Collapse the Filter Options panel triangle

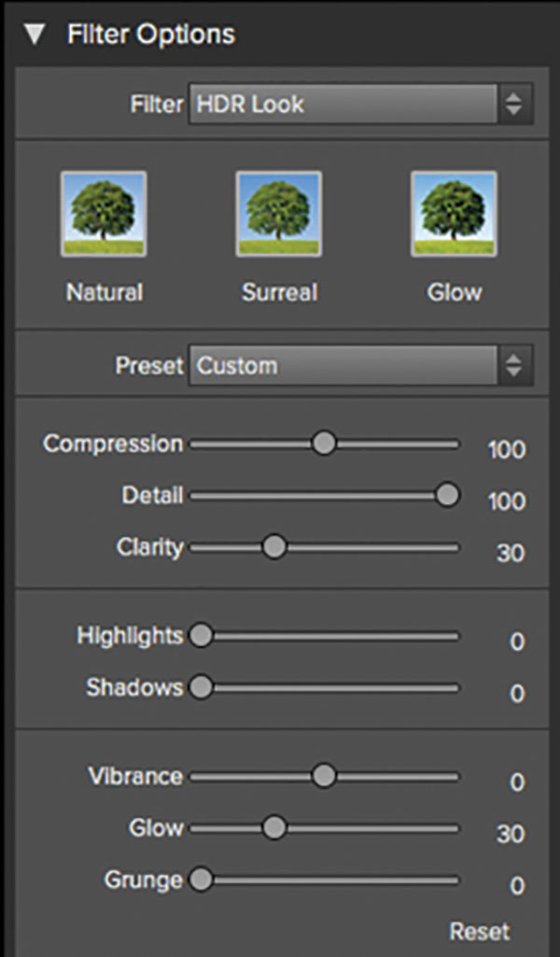tap(35, 35)
